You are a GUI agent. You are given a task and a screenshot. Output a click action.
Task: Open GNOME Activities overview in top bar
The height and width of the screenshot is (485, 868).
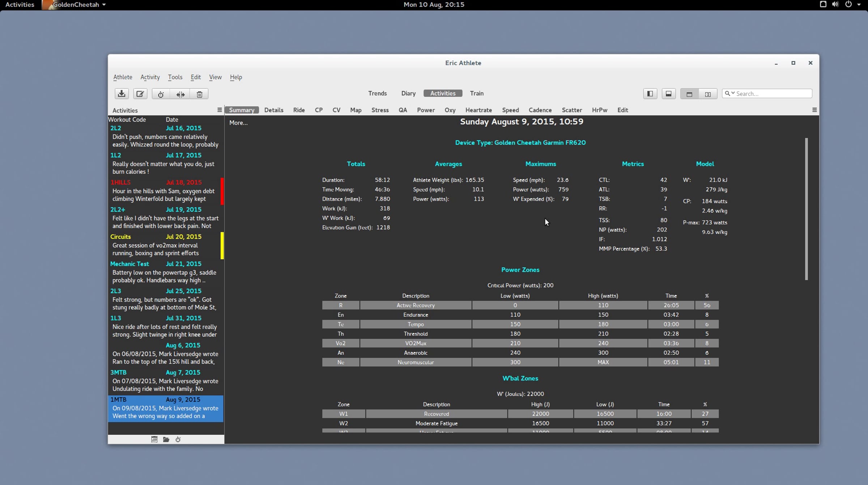(x=20, y=4)
